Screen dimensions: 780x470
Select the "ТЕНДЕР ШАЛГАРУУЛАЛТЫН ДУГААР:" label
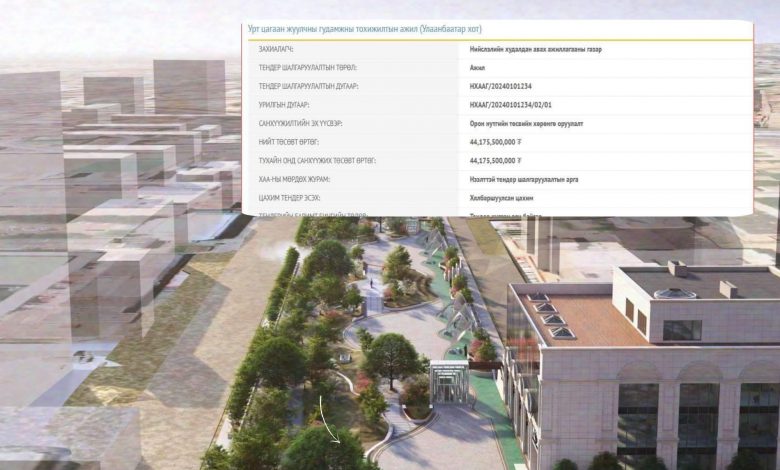pyautogui.click(x=308, y=87)
